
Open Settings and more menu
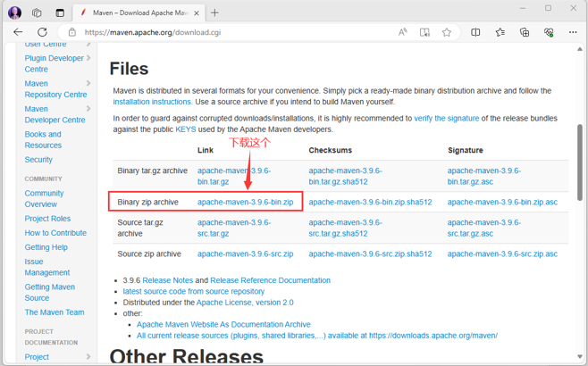tap(573, 32)
